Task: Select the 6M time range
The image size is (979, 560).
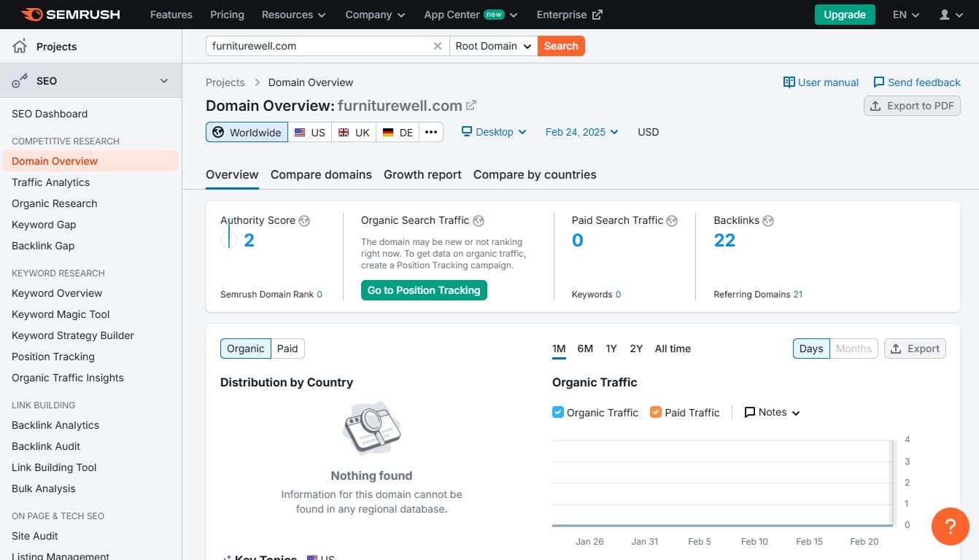Action: pos(585,349)
